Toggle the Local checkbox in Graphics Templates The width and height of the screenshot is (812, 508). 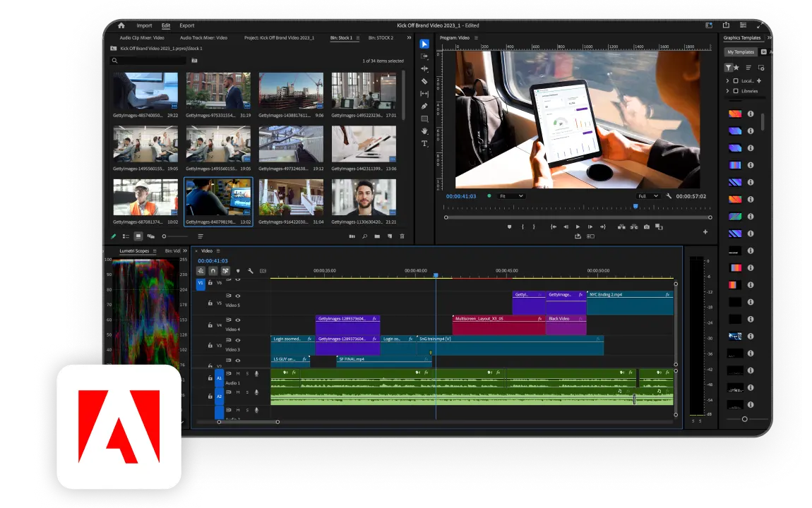pos(736,80)
